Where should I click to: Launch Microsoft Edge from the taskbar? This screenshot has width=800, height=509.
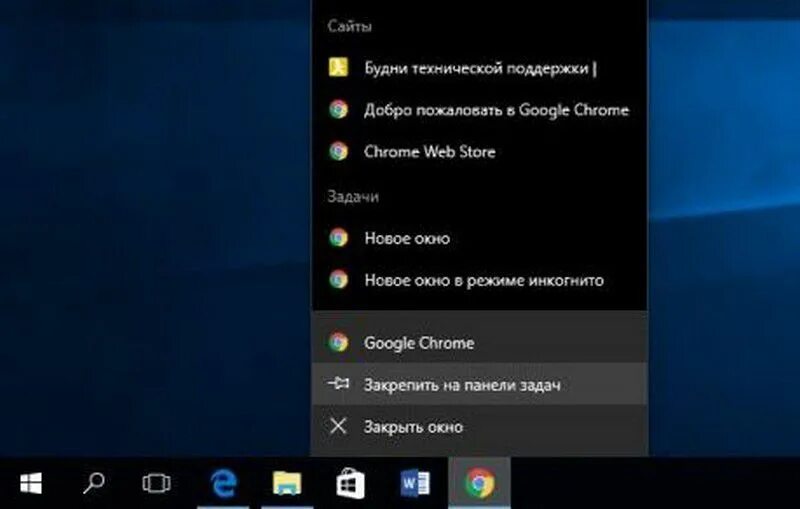click(223, 483)
